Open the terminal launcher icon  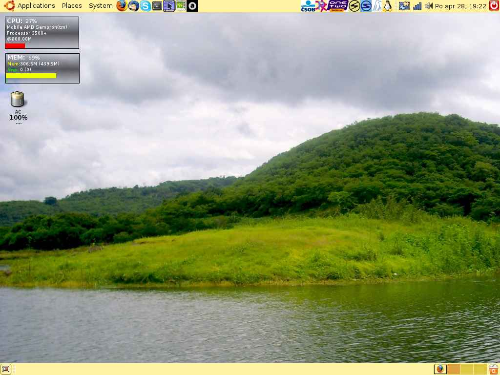pyautogui.click(x=157, y=6)
